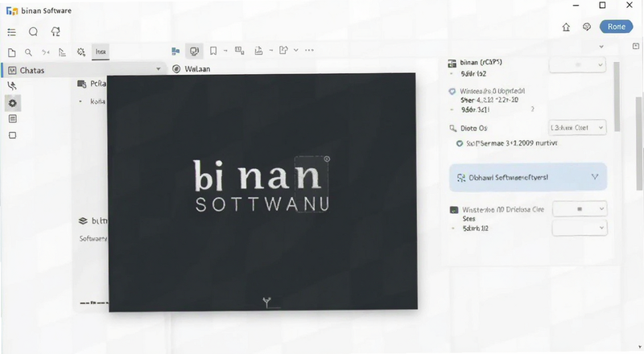Collapse the right panel with small chevron

[601, 47]
